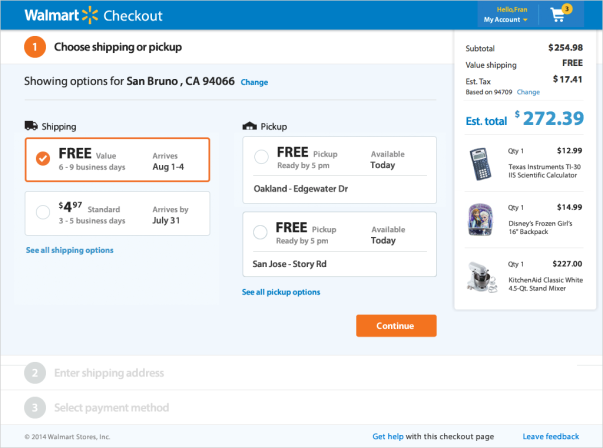Click the pickup store icon
The height and width of the screenshot is (448, 603).
pos(249,126)
